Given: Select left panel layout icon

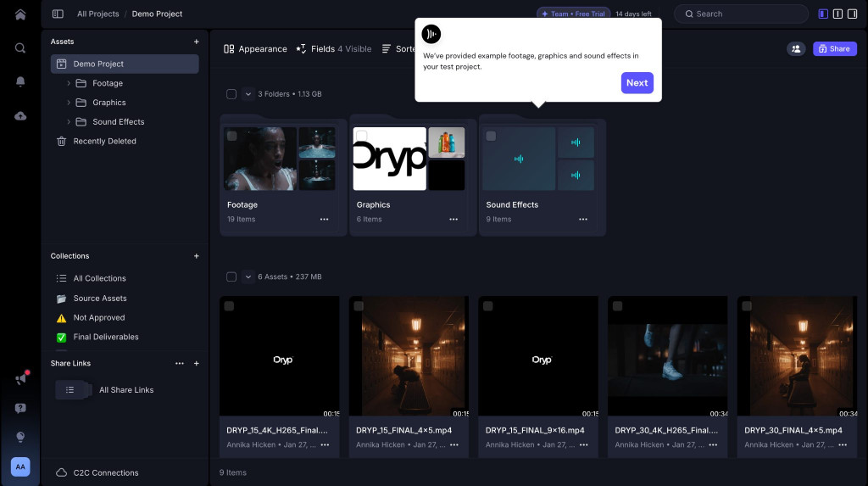Looking at the screenshot, I should pyautogui.click(x=823, y=14).
